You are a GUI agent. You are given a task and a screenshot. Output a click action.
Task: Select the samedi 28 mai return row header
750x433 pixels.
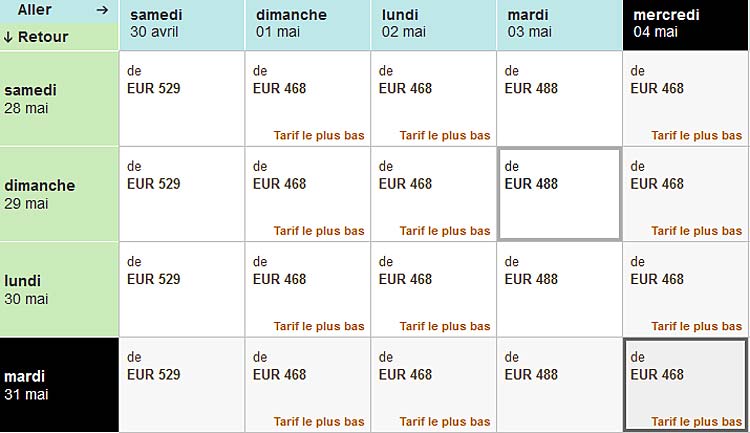[x=59, y=99]
